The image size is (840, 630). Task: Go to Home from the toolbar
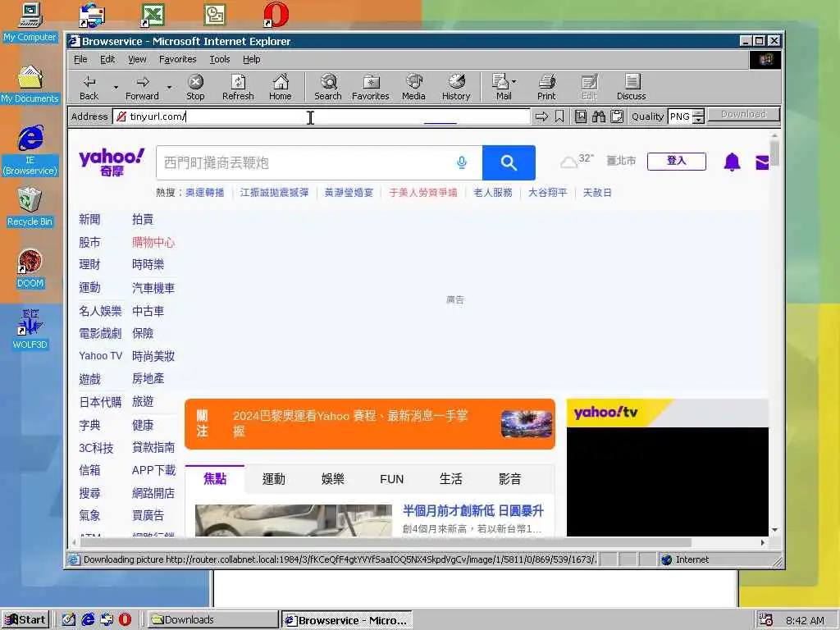[281, 87]
